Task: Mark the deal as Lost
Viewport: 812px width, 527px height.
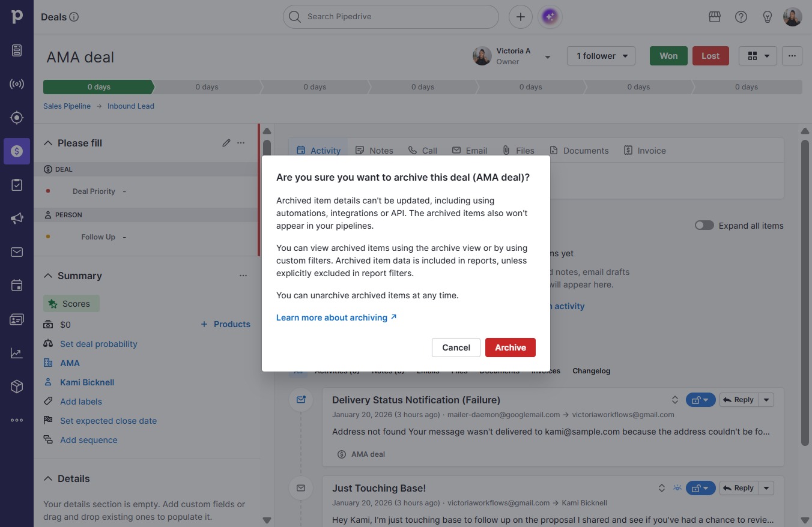Action: [x=710, y=56]
